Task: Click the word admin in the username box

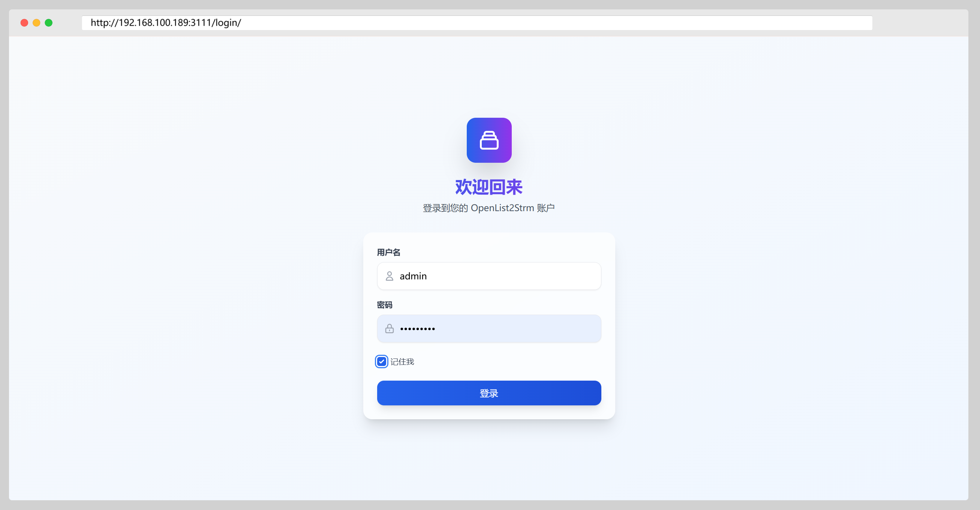Action: (413, 276)
